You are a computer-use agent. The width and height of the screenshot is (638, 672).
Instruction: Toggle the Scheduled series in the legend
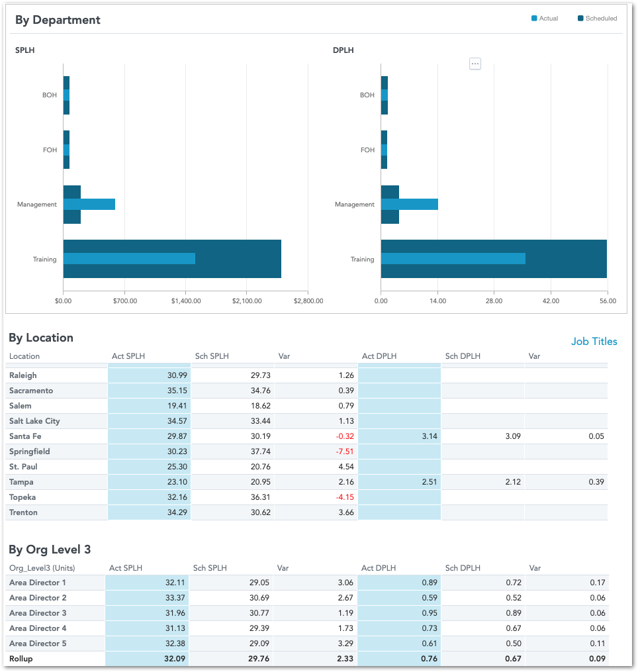tap(601, 19)
